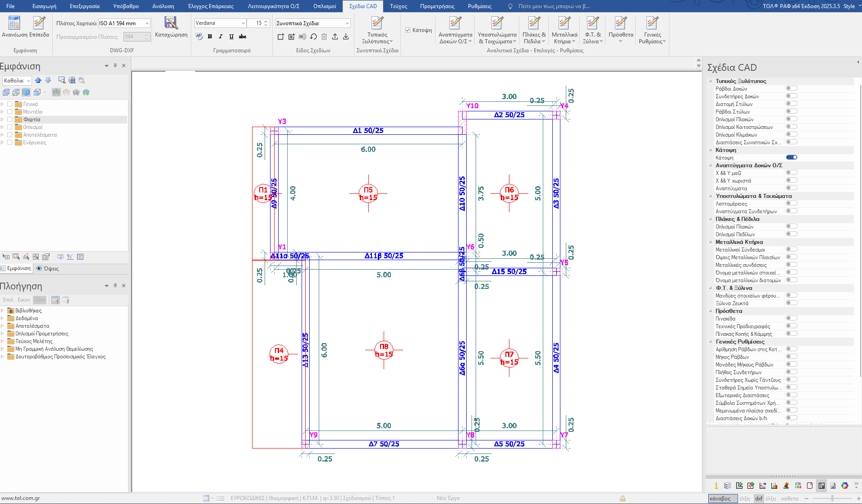The height and width of the screenshot is (504, 862).
Task: Enable the Ράβδοι Δοκών toggle
Action: click(791, 88)
